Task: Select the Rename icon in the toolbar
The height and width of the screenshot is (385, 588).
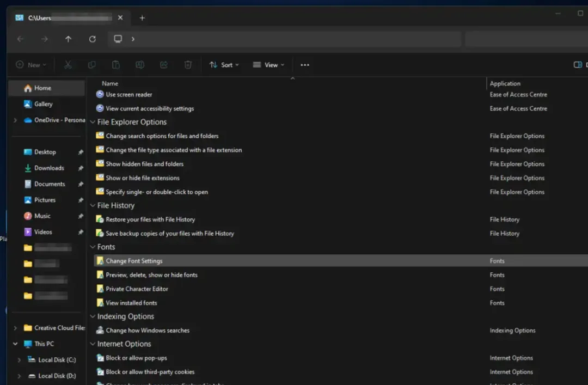Action: pos(140,64)
